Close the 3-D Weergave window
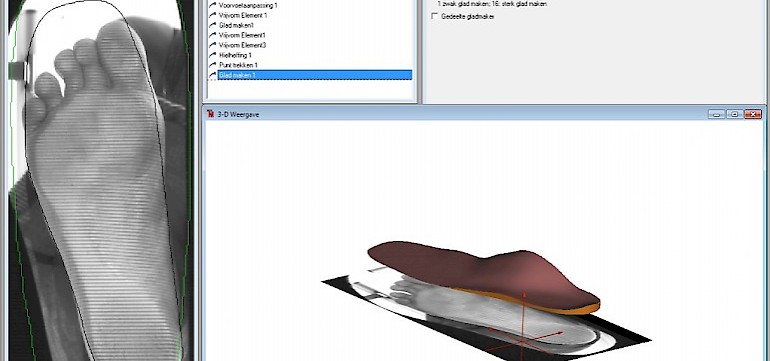The width and height of the screenshot is (770, 361). point(752,114)
